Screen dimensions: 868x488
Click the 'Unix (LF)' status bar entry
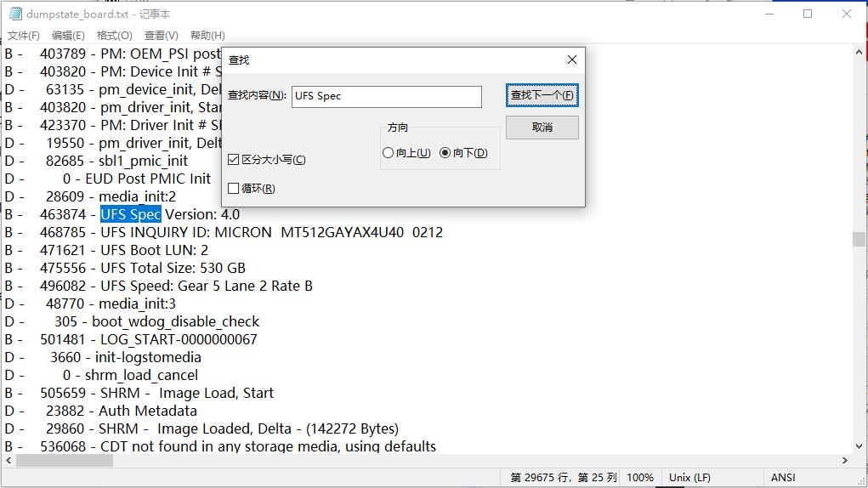(689, 477)
